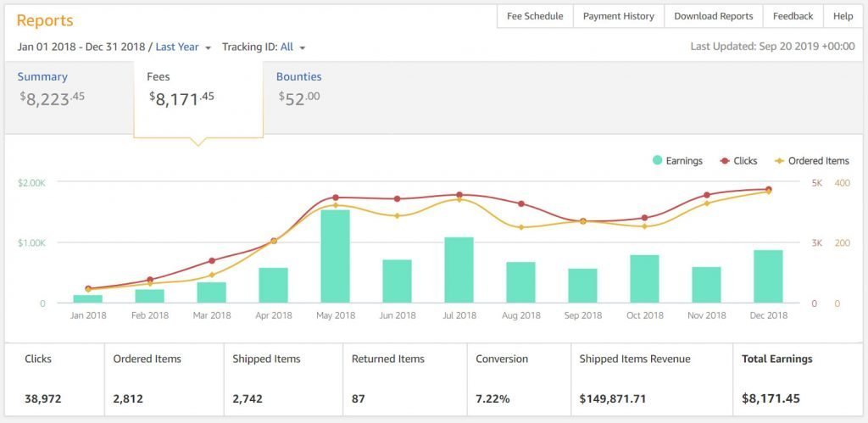
Task: Open the Feedback link
Action: (793, 16)
